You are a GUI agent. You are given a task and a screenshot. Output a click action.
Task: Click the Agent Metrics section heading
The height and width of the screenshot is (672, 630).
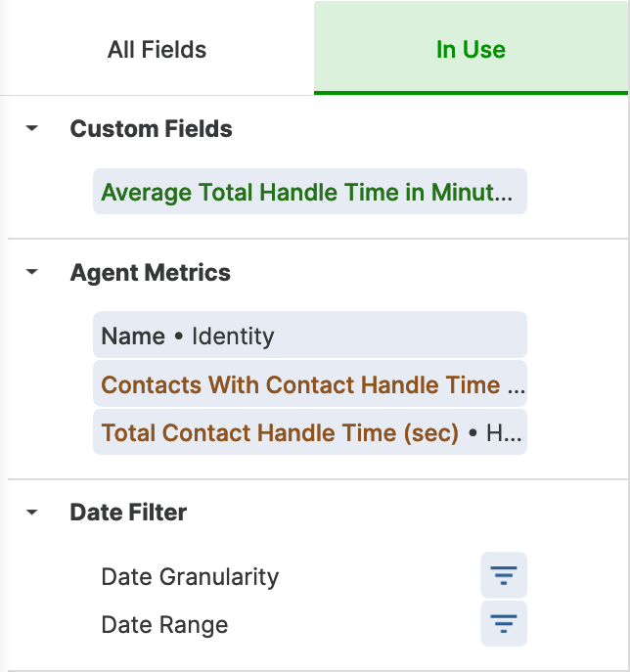tap(150, 273)
